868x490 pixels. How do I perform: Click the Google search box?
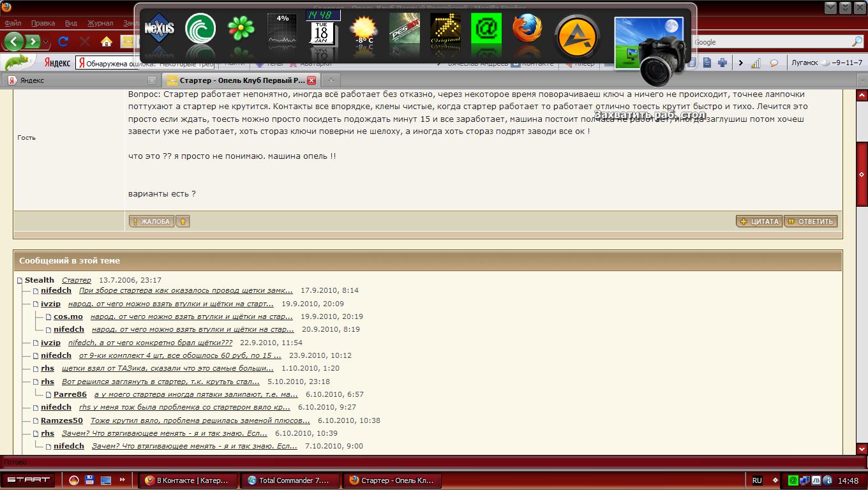point(771,41)
